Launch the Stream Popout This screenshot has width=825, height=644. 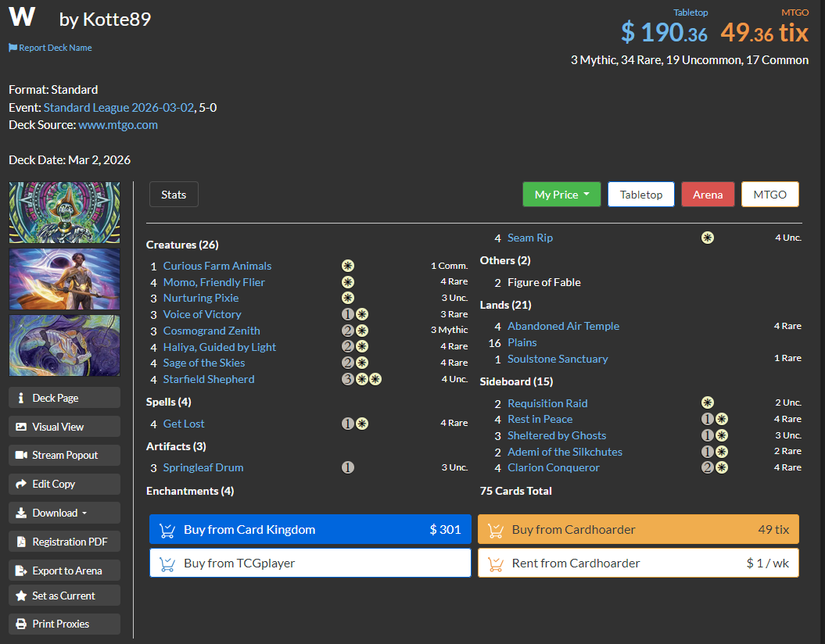pos(64,456)
